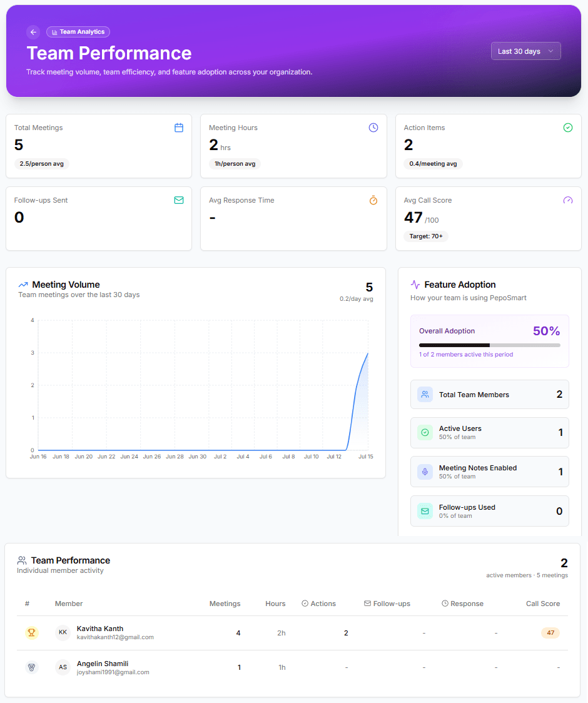Image resolution: width=588 pixels, height=703 pixels.
Task: Click the clock icon on Meeting Hours
Action: (x=373, y=128)
